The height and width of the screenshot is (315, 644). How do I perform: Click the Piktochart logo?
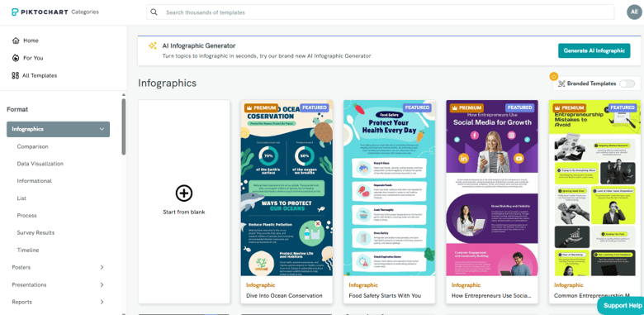[40, 12]
